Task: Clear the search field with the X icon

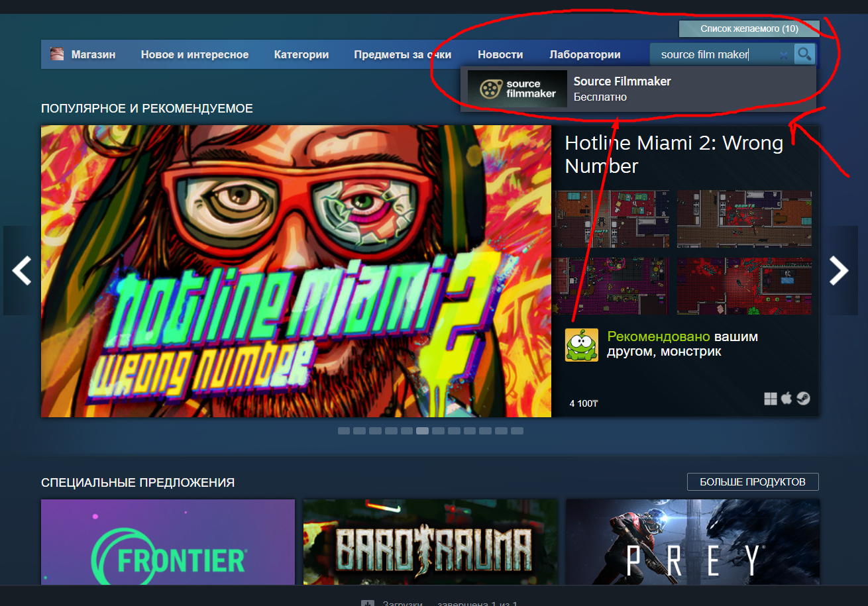Action: (784, 55)
